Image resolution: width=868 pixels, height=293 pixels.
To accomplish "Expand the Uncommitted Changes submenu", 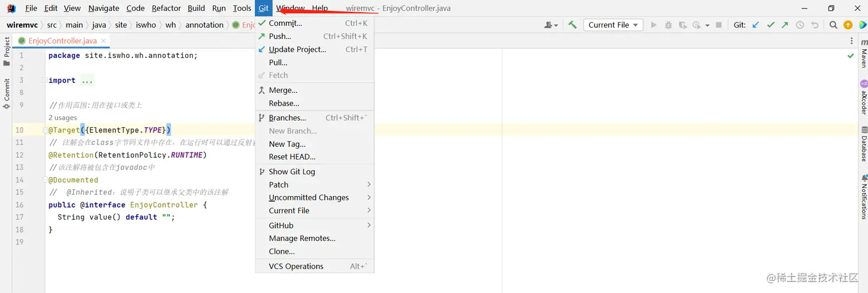I will click(x=315, y=197).
